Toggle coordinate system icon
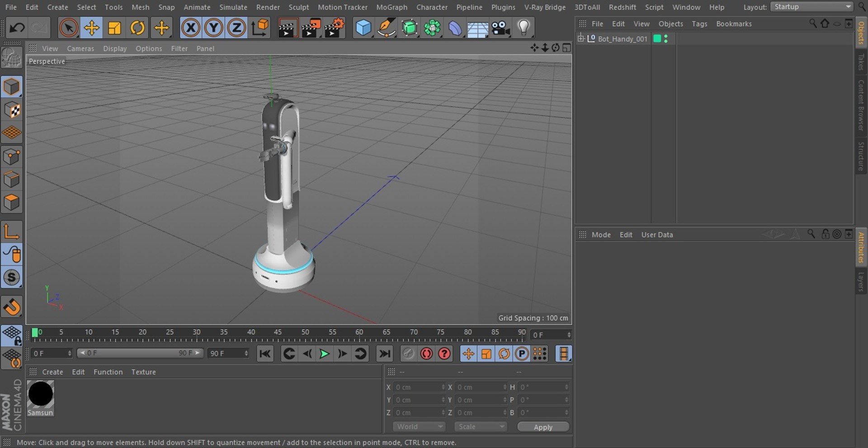Viewport: 868px width, 448px height. pos(260,28)
